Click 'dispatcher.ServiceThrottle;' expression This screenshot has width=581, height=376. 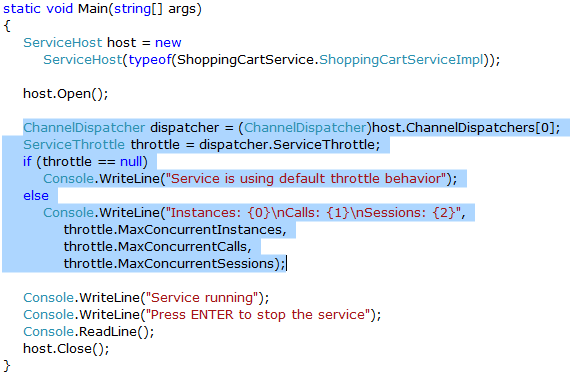pyautogui.click(x=290, y=145)
